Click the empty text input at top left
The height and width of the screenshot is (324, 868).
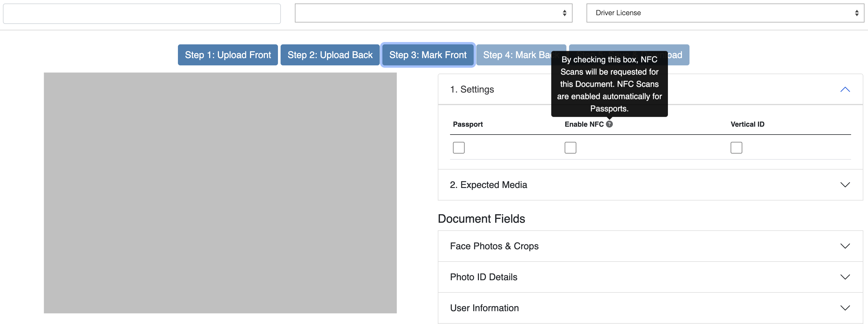[x=141, y=14]
